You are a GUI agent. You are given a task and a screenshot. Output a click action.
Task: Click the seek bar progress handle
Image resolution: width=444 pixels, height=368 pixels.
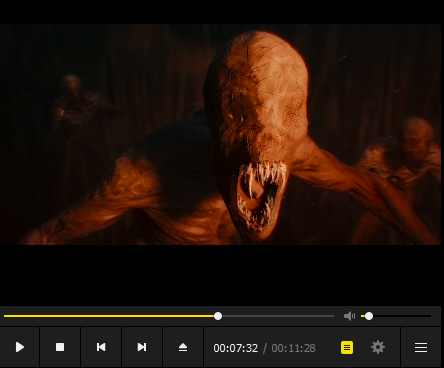(x=218, y=316)
